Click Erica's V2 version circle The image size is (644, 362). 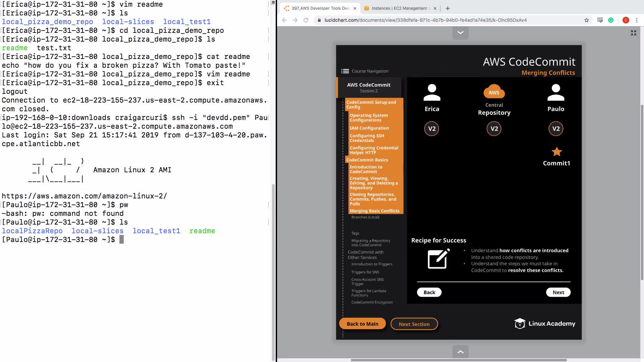pos(432,129)
